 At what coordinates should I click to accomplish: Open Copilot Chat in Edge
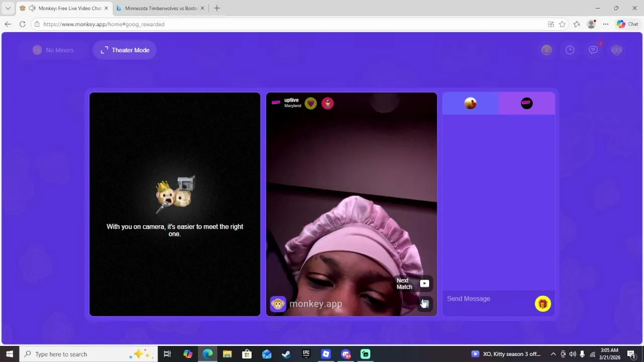[x=627, y=24]
